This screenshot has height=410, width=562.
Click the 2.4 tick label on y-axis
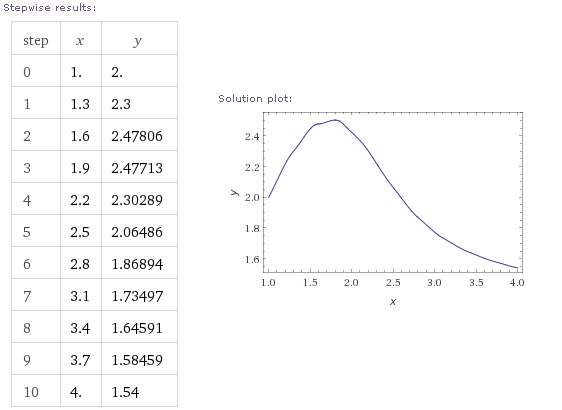pos(252,137)
